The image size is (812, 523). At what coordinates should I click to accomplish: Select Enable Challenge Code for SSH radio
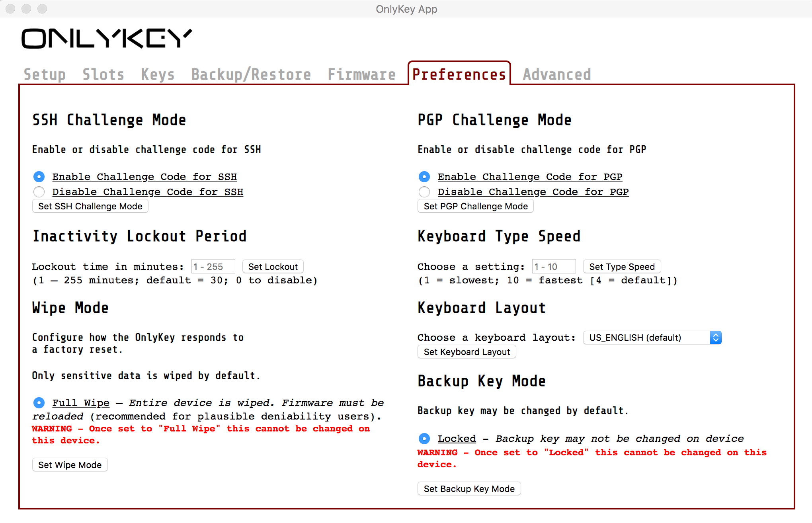pyautogui.click(x=39, y=176)
